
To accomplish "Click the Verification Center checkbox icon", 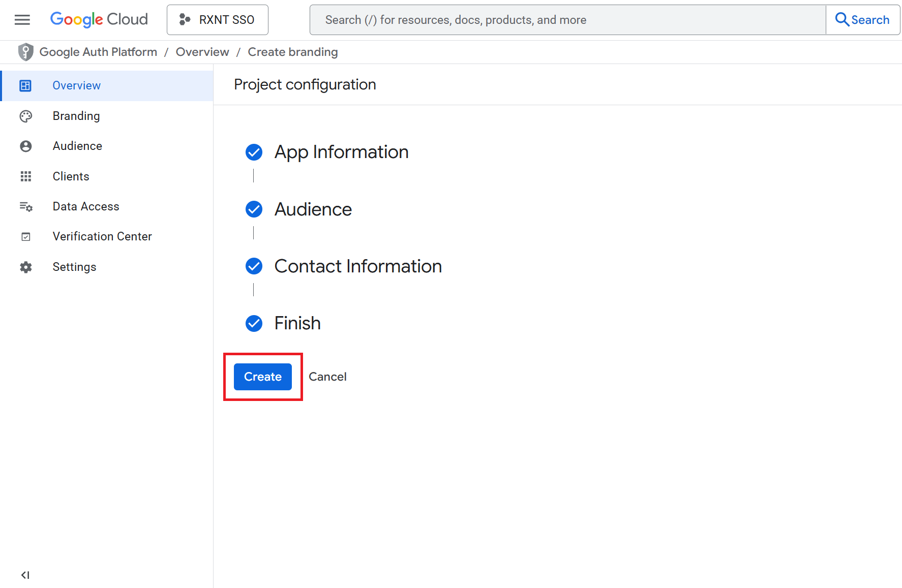I will 25,236.
